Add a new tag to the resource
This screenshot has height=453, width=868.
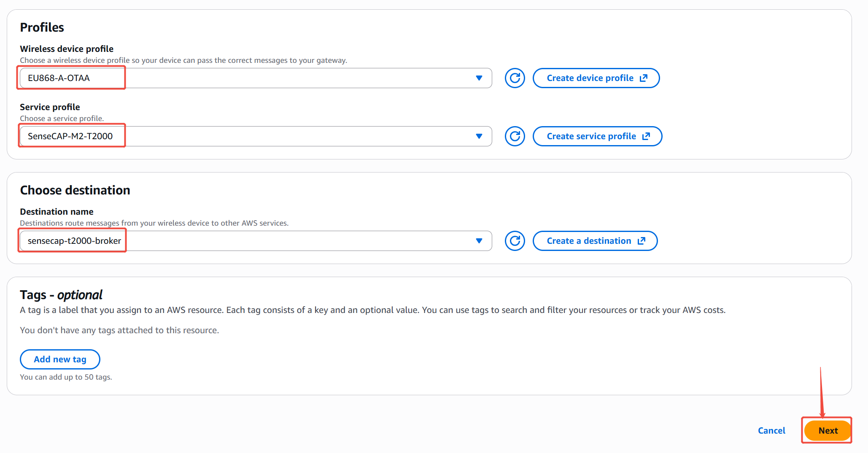[60, 359]
